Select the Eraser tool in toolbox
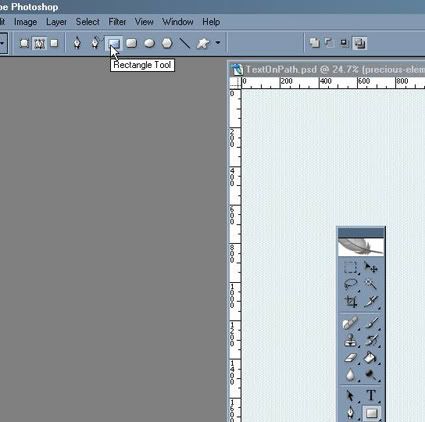This screenshot has width=425, height=422. 351,358
